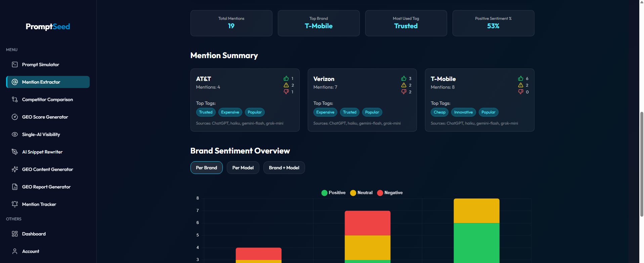The height and width of the screenshot is (263, 644).
Task: Click the Mention Tracker bell icon
Action: coord(15,204)
